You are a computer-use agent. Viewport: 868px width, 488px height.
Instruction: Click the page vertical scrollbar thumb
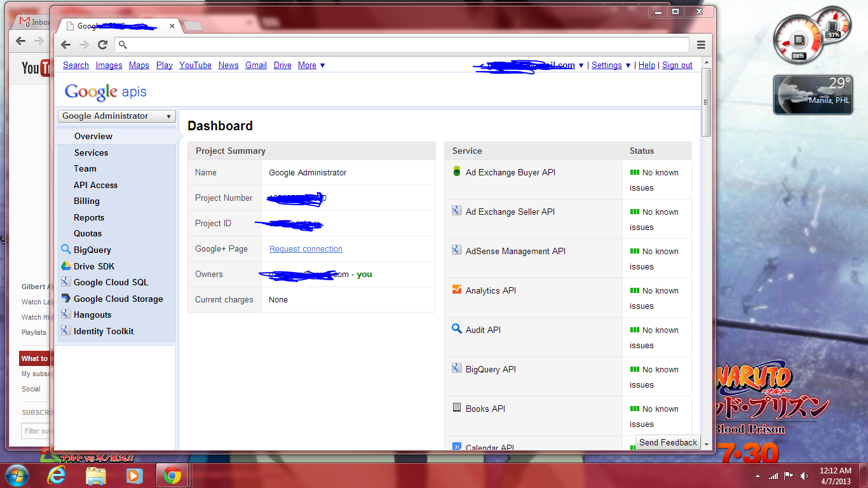point(706,102)
